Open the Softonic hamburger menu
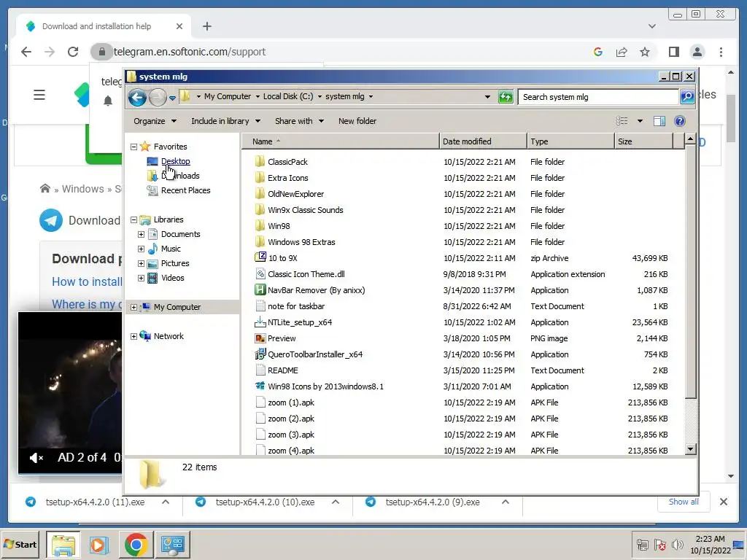This screenshot has width=747, height=560. 39,95
